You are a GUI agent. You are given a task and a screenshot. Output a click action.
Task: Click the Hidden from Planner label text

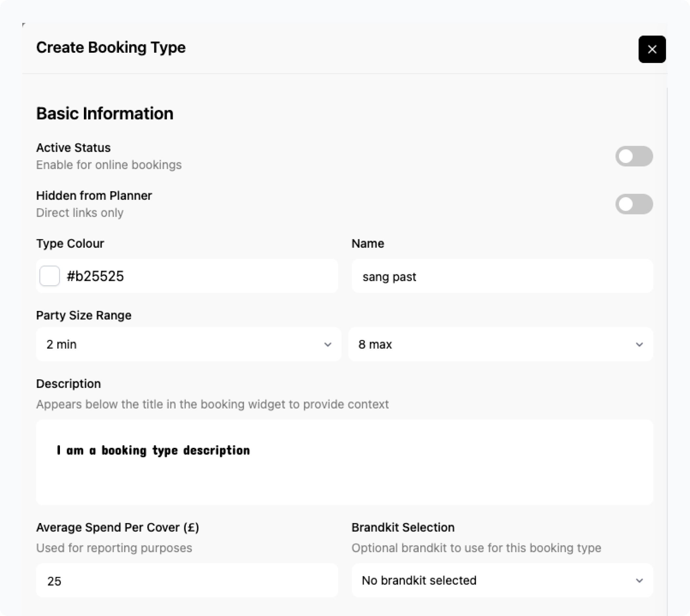(94, 196)
